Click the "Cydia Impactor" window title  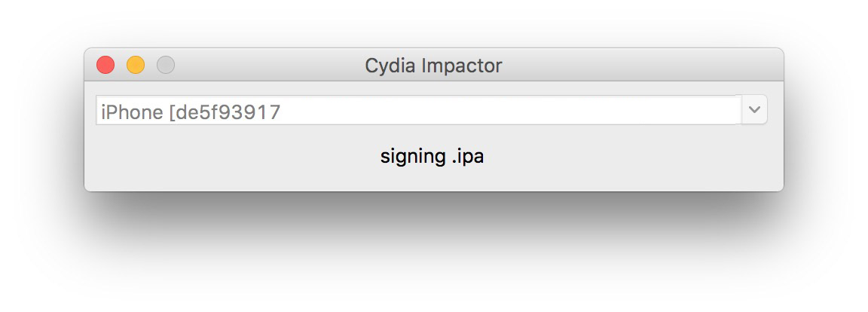[433, 66]
